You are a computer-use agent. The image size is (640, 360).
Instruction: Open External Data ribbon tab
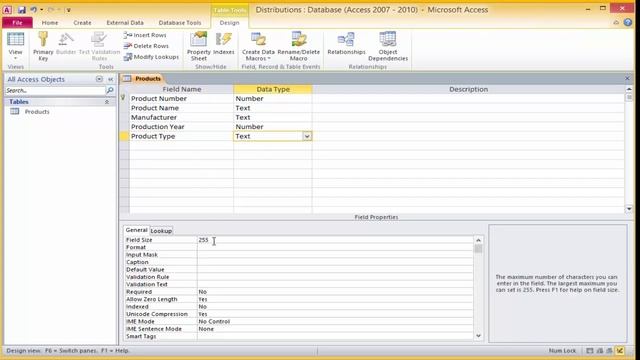tap(125, 23)
